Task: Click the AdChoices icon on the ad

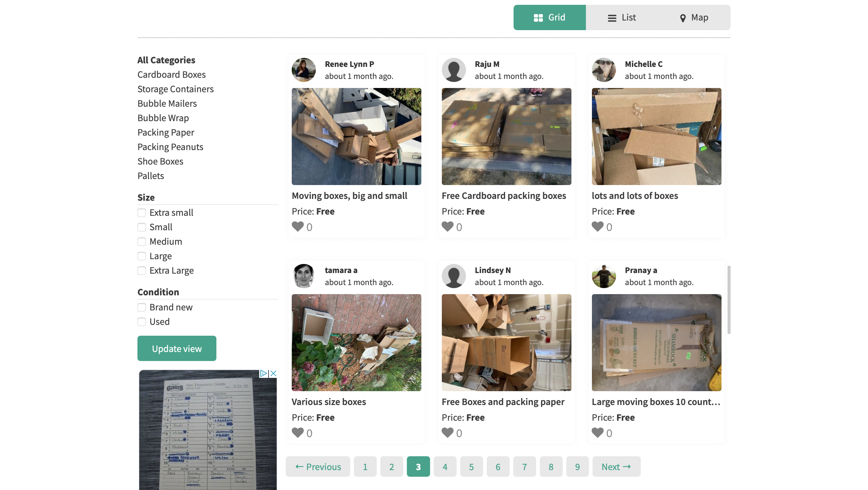Action: click(263, 373)
